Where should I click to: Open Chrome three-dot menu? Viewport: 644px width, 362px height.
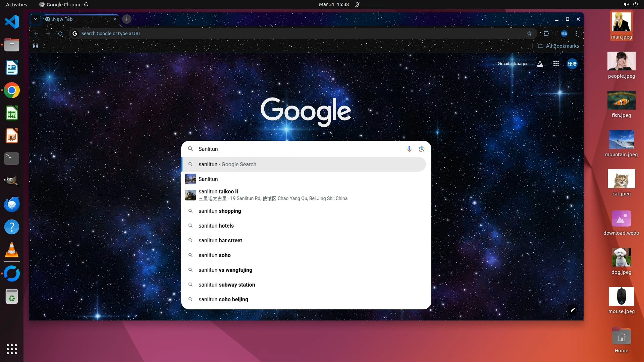coord(576,34)
